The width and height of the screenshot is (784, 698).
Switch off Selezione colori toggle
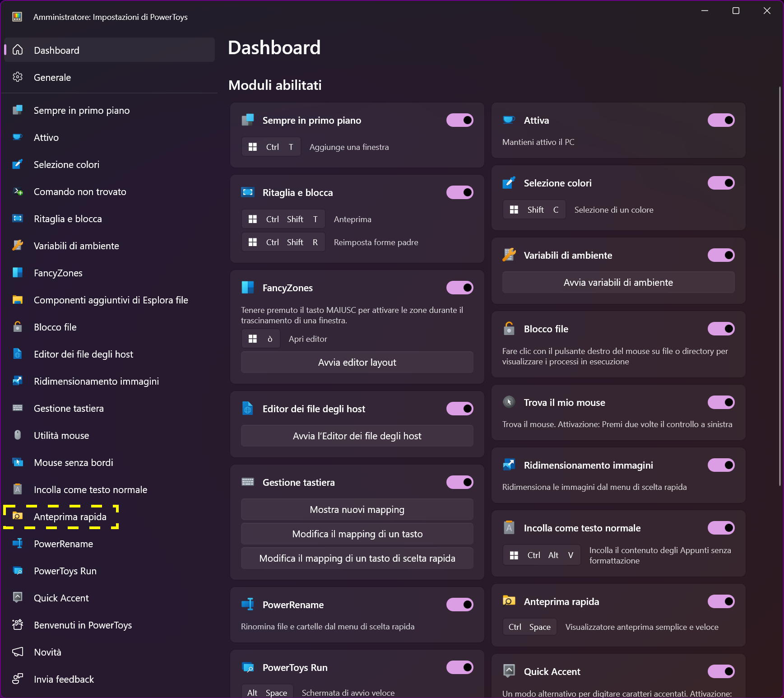[721, 183]
